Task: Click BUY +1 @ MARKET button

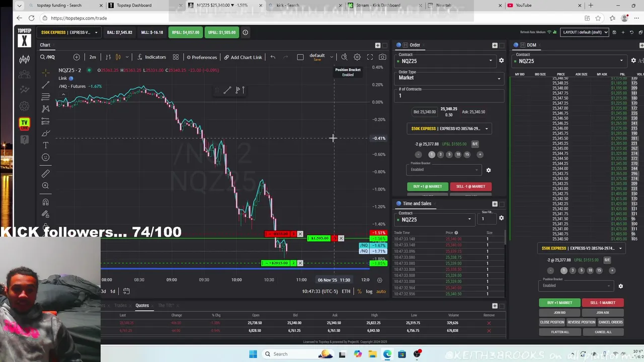Action: pos(428,187)
